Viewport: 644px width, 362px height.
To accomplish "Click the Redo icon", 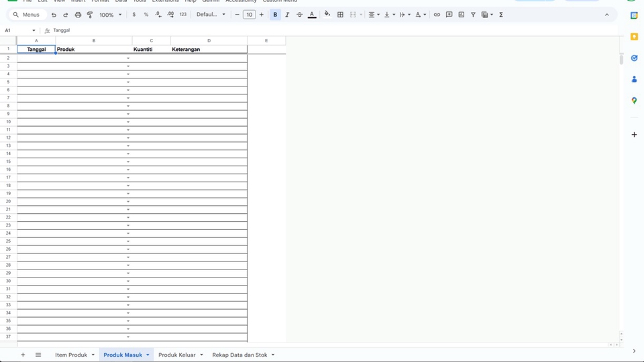I will click(x=65, y=15).
